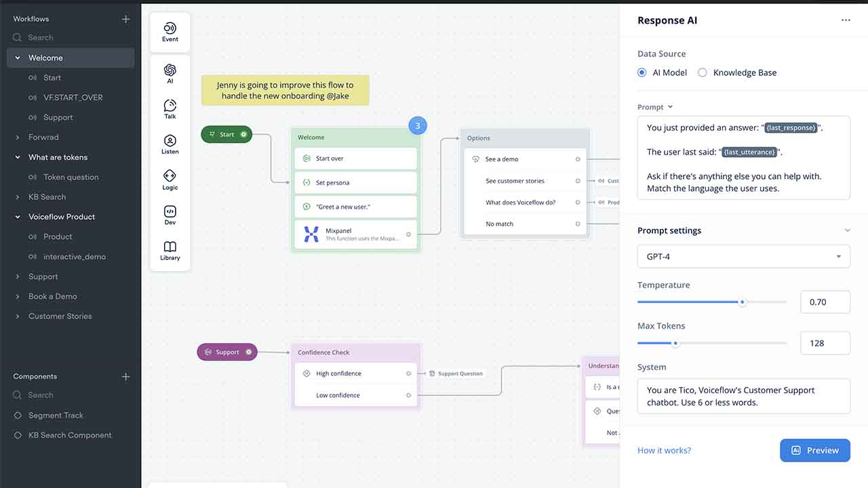Click output port of Mixpanel step
Viewport: 868px width, 488px height.
coord(408,235)
